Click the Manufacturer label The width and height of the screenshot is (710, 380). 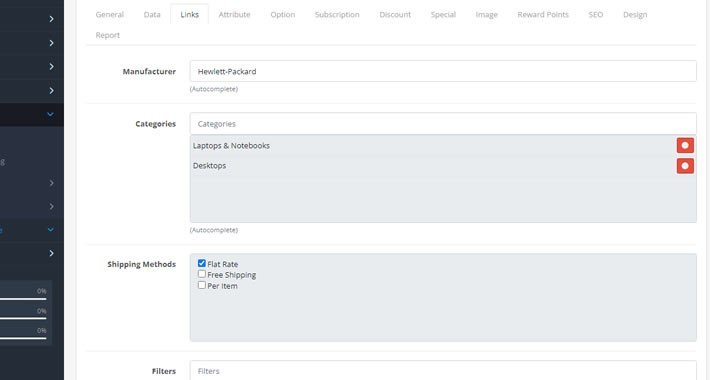click(149, 72)
